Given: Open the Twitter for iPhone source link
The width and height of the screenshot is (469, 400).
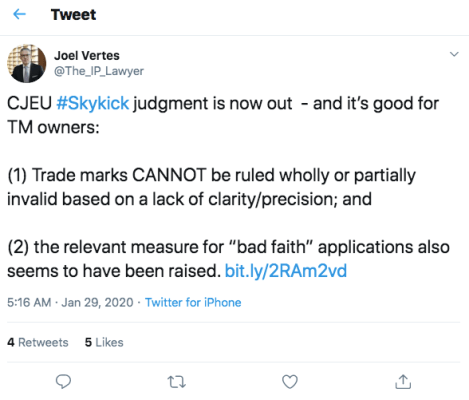Looking at the screenshot, I should point(193,302).
